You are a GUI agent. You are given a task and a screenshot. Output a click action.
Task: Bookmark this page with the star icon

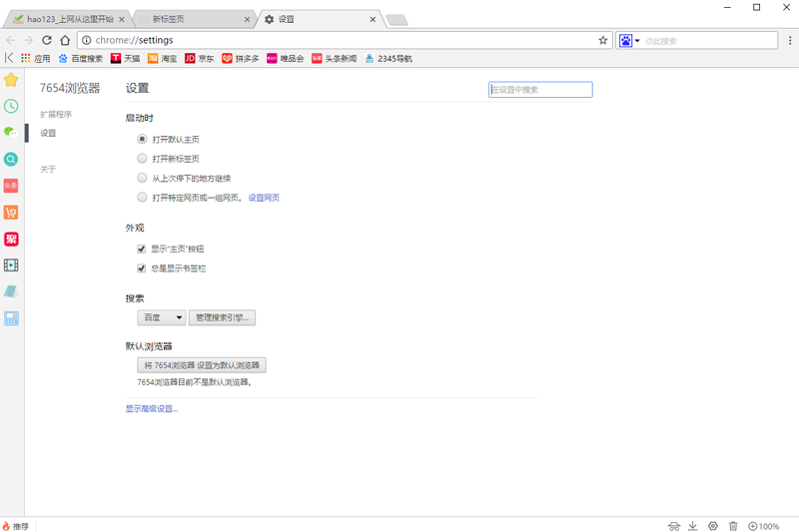pos(603,40)
